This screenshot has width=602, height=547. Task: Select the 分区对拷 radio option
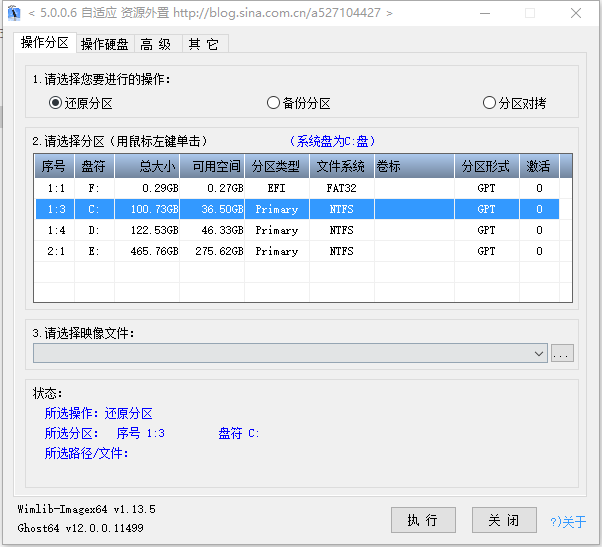click(514, 103)
